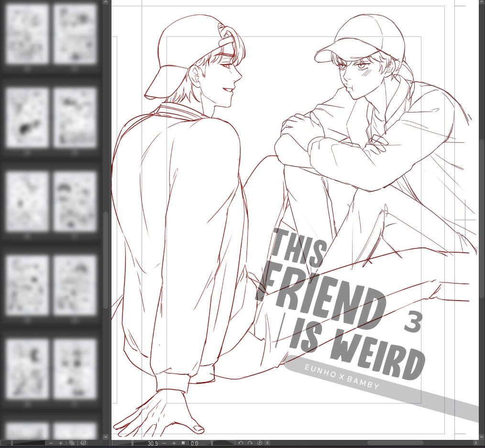485x448 pixels.
Task: Reset canvas rotation with circular icon
Action: [x=260, y=443]
